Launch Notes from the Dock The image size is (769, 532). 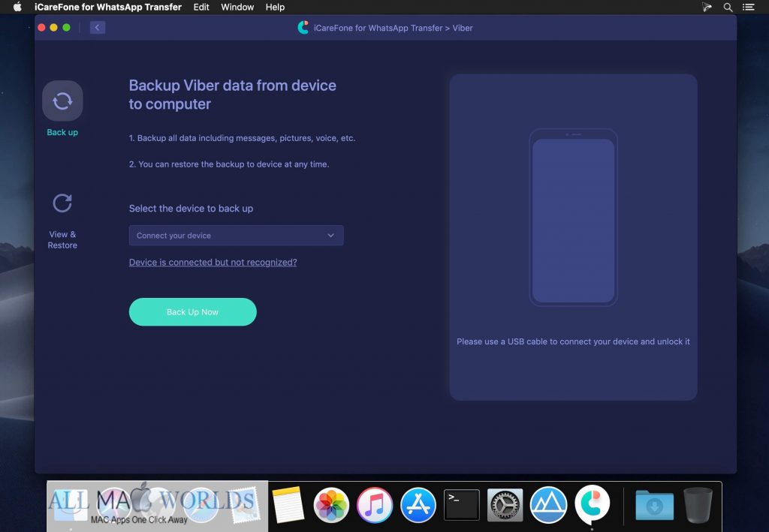(288, 504)
